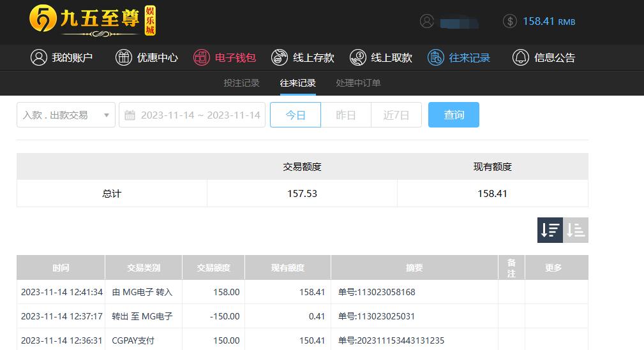This screenshot has width=644, height=350.
Task: Go to 线上取款 withdrawal page
Action: (381, 57)
